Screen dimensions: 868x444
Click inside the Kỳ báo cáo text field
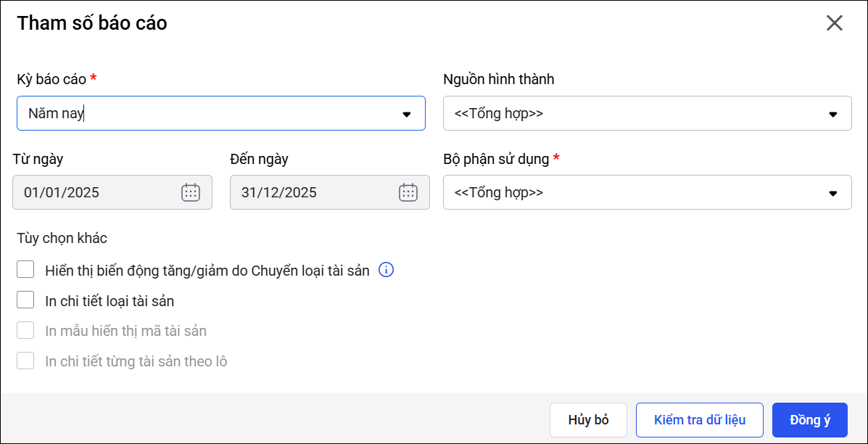(x=203, y=114)
